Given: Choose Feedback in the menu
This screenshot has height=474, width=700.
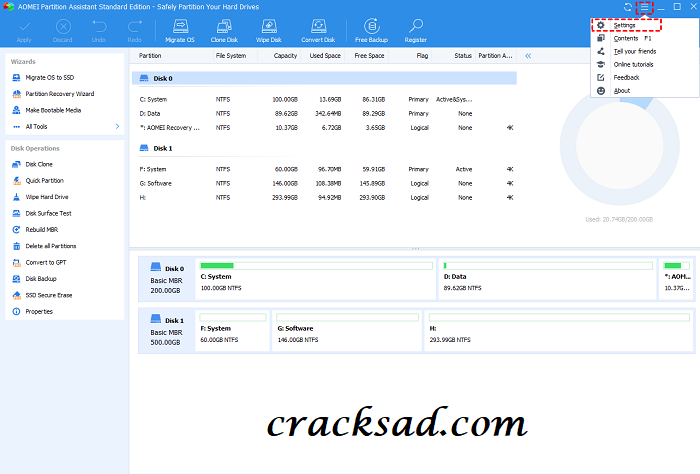Looking at the screenshot, I should 645,77.
